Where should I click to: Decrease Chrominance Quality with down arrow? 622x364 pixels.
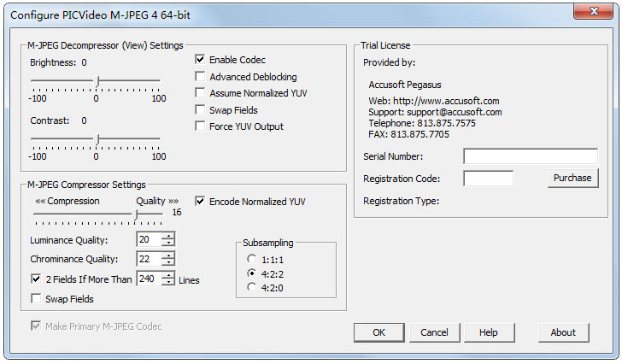pyautogui.click(x=168, y=262)
